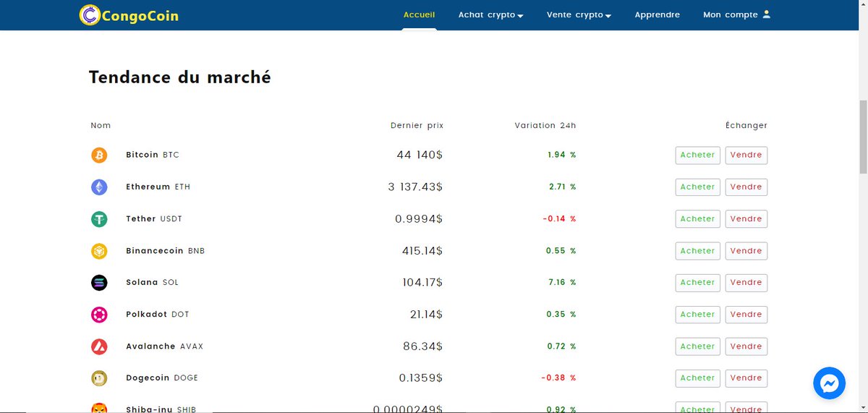This screenshot has height=413, width=868.
Task: Click Acheter for Solana
Action: (x=698, y=283)
